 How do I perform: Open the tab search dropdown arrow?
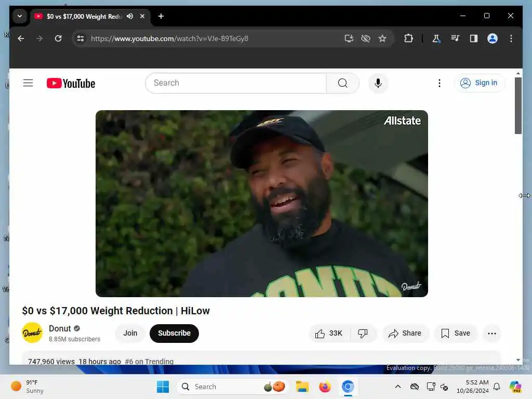(x=20, y=16)
